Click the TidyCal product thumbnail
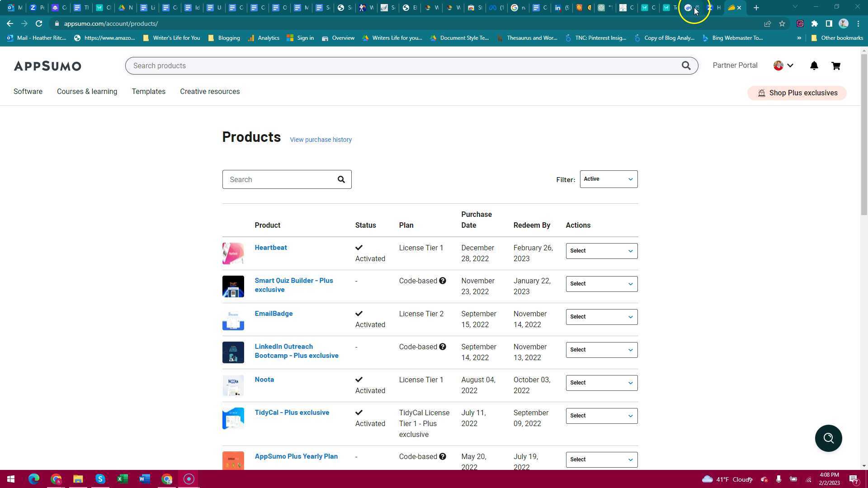The width and height of the screenshot is (868, 488). click(x=233, y=419)
